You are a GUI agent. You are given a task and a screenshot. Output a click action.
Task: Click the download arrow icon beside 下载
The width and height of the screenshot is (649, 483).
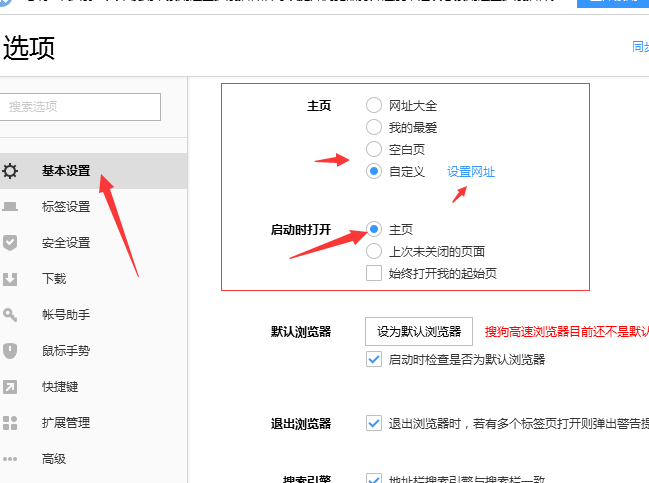click(10, 279)
